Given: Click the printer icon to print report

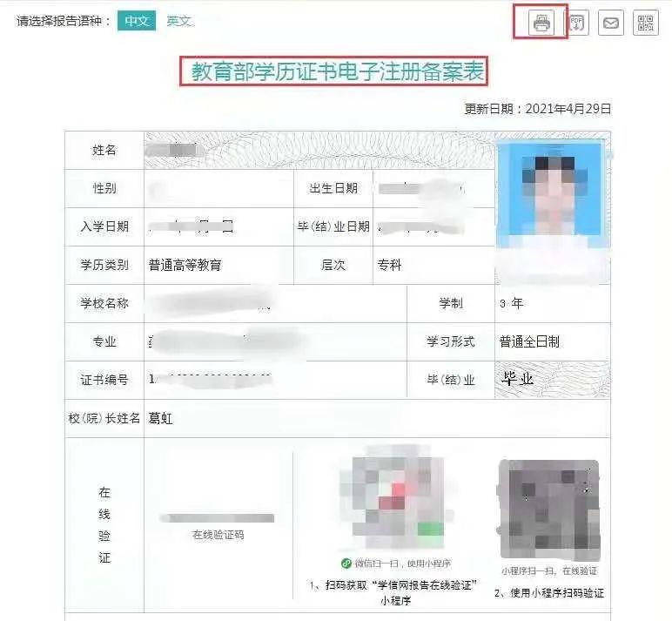Looking at the screenshot, I should click(541, 23).
